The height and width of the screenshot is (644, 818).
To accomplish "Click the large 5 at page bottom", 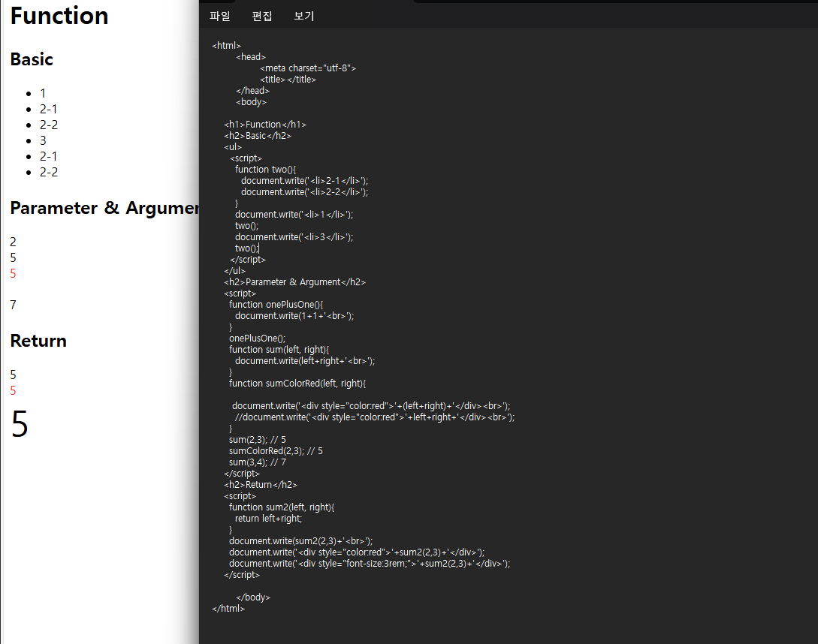I will [x=20, y=424].
